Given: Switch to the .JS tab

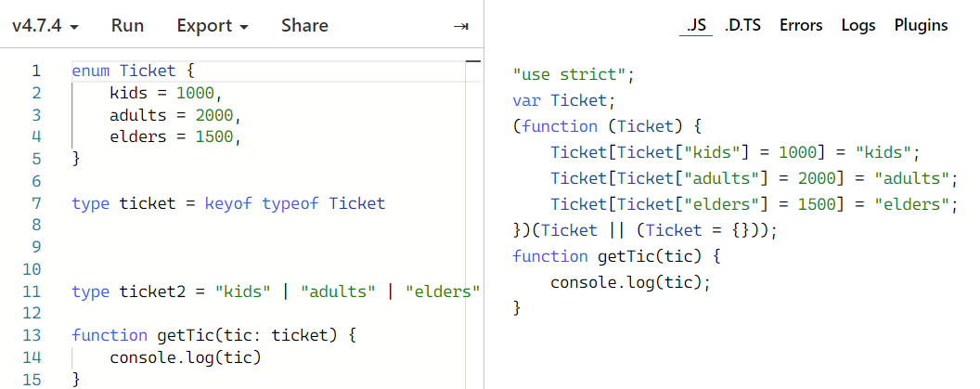Looking at the screenshot, I should 696,26.
